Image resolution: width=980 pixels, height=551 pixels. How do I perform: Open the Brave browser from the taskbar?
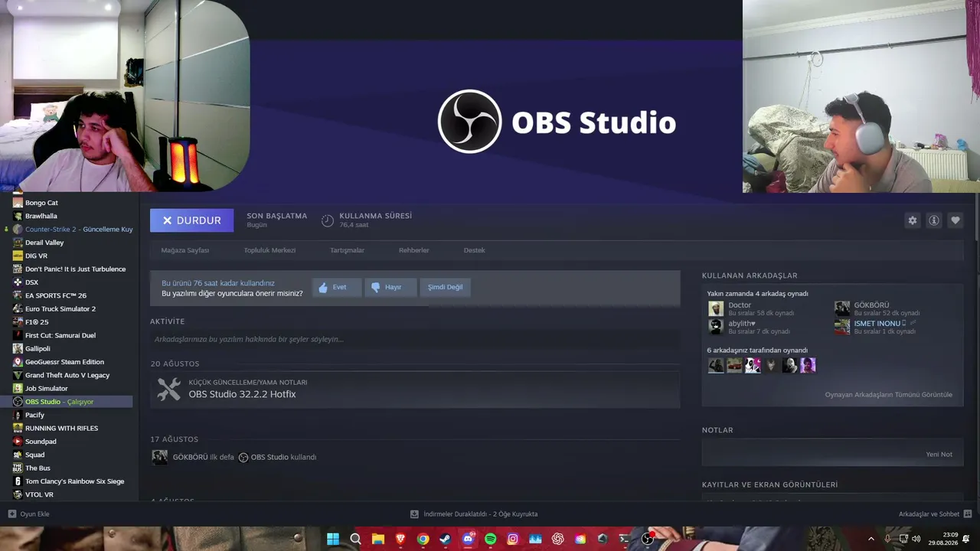400,539
